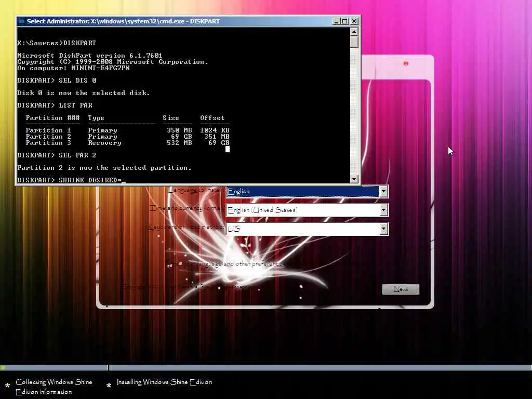Open the Time and currency format dropdown arrow
The width and height of the screenshot is (532, 399).
point(384,210)
